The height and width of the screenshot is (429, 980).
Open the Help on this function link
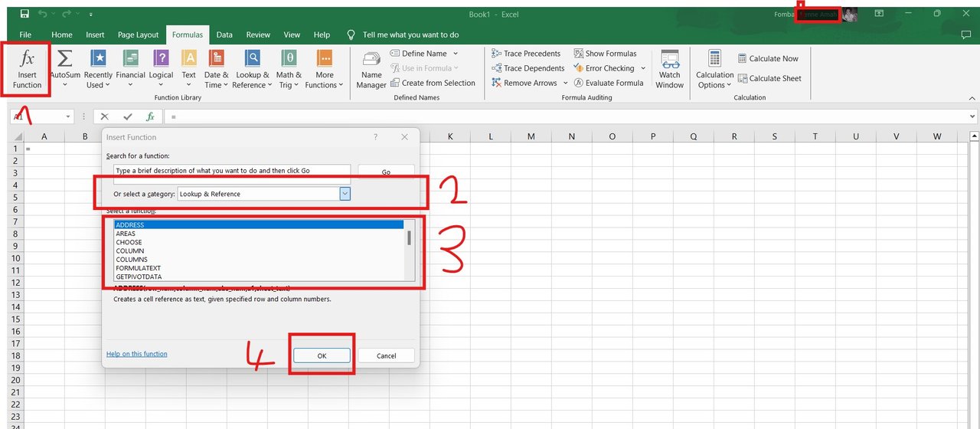point(137,354)
